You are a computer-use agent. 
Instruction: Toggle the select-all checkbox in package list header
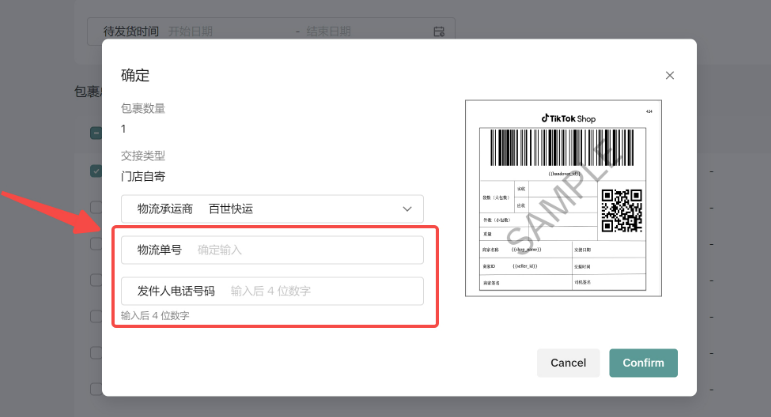(x=96, y=133)
